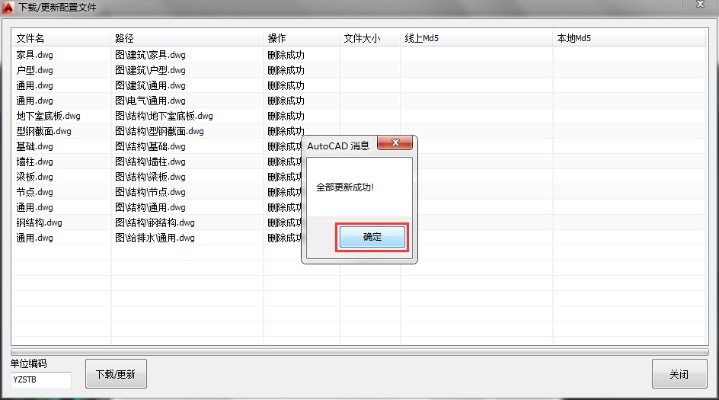
Task: Focus the 单位编码 input field YZSTB
Action: (41, 380)
